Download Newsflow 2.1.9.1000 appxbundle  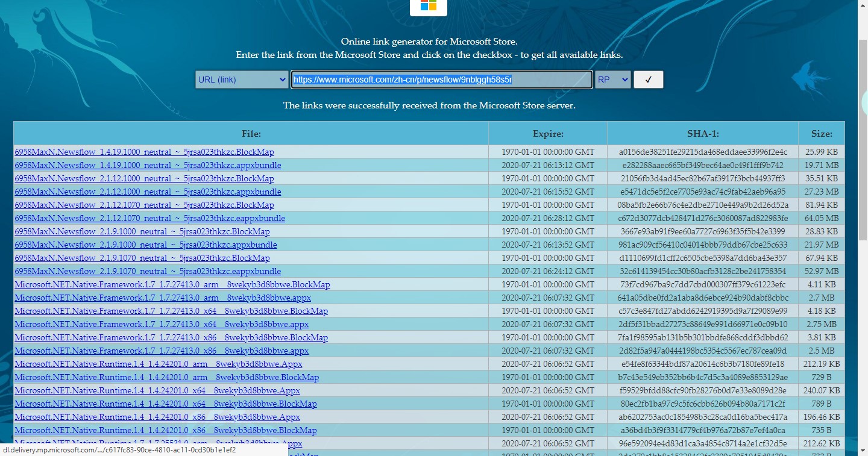(x=146, y=245)
